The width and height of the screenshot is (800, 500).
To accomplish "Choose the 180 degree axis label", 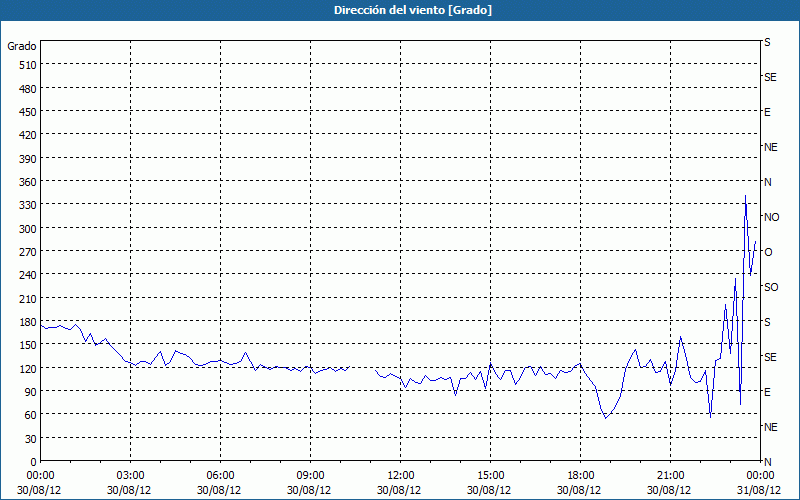I will (29, 322).
